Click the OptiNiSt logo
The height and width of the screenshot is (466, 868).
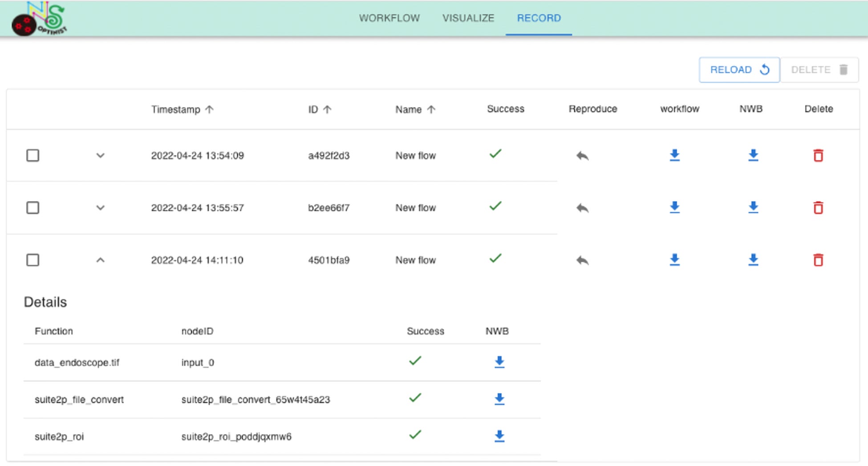click(x=39, y=19)
